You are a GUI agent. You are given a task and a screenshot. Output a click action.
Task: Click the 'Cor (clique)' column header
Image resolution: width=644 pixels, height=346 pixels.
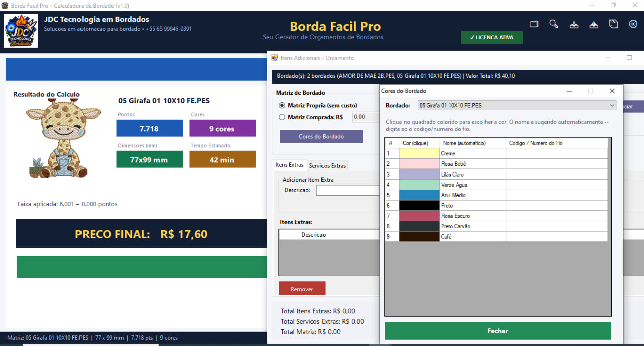pos(419,143)
